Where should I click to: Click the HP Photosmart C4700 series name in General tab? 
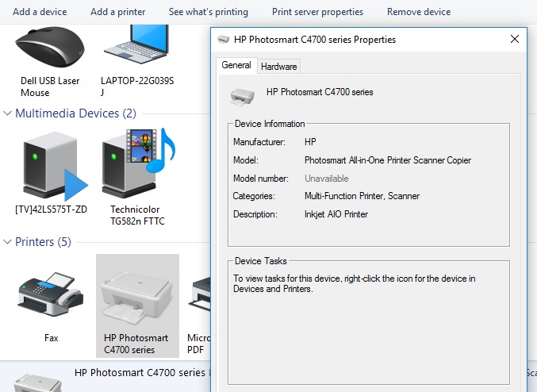tap(320, 92)
